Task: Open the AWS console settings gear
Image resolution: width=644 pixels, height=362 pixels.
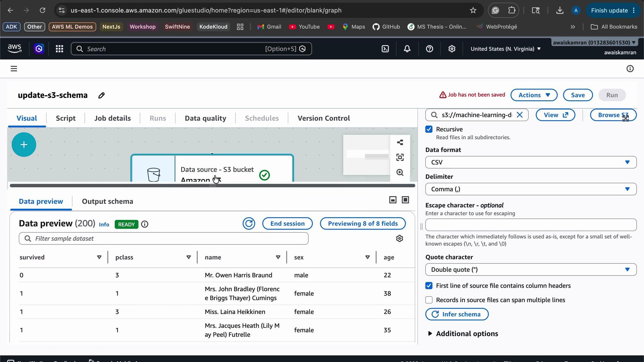Action: pyautogui.click(x=452, y=49)
